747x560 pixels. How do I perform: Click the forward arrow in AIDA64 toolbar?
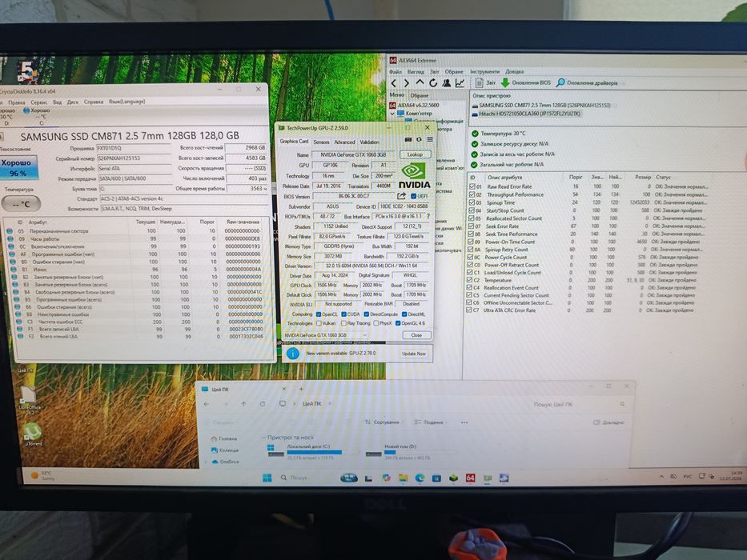[x=407, y=83]
